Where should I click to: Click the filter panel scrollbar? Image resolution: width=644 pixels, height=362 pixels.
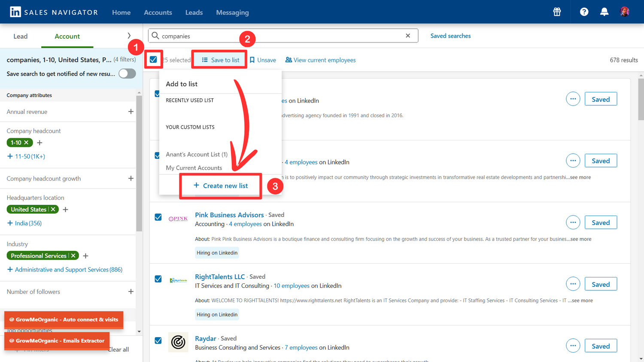coord(139,163)
